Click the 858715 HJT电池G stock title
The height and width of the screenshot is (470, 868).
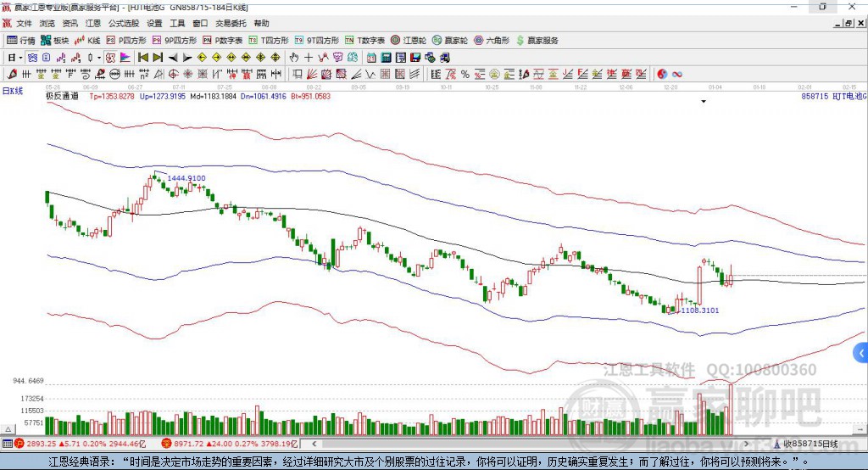click(x=834, y=97)
